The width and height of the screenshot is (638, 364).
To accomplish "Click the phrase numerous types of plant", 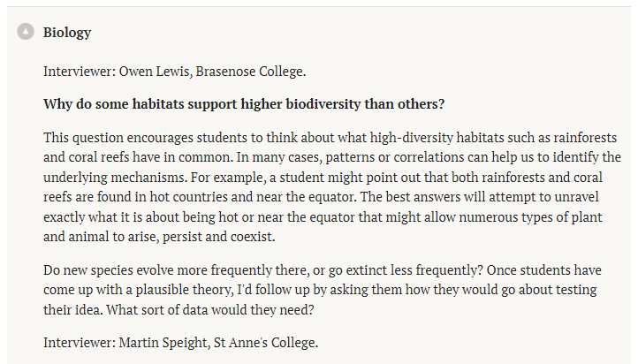I will [530, 217].
